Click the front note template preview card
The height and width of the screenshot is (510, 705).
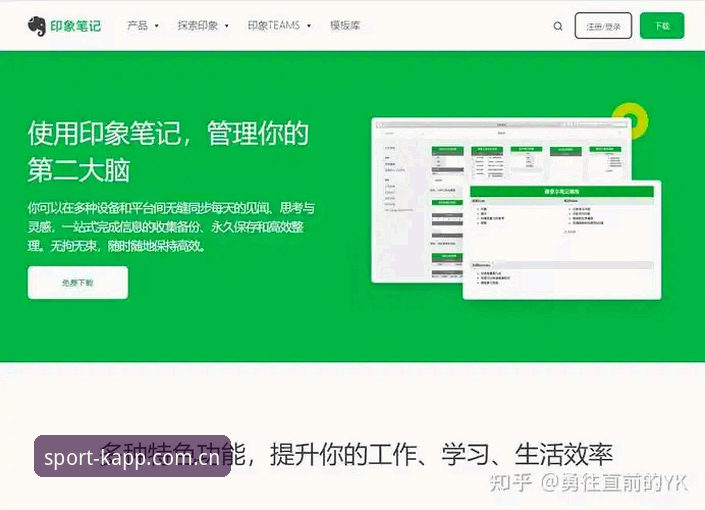(562, 240)
